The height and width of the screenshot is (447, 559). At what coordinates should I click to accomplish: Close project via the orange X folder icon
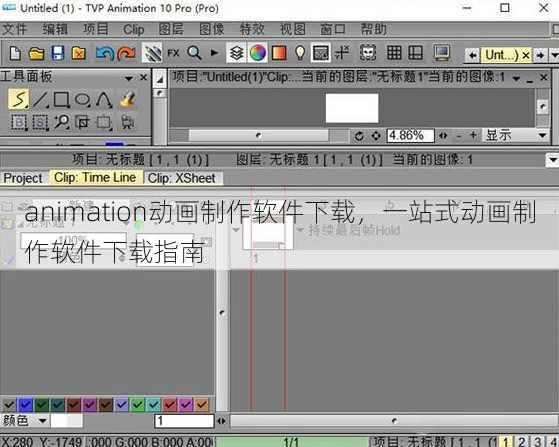point(79,53)
